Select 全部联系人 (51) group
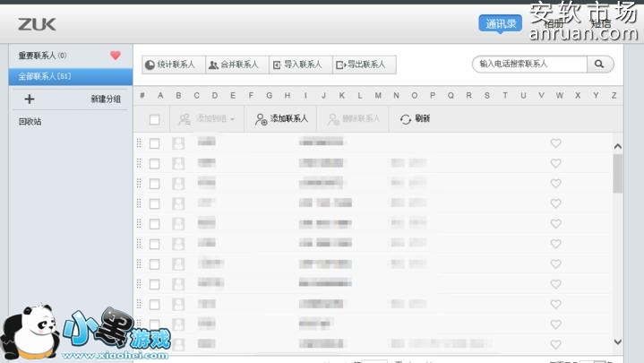Screen dimensions: 644x363 71,76
